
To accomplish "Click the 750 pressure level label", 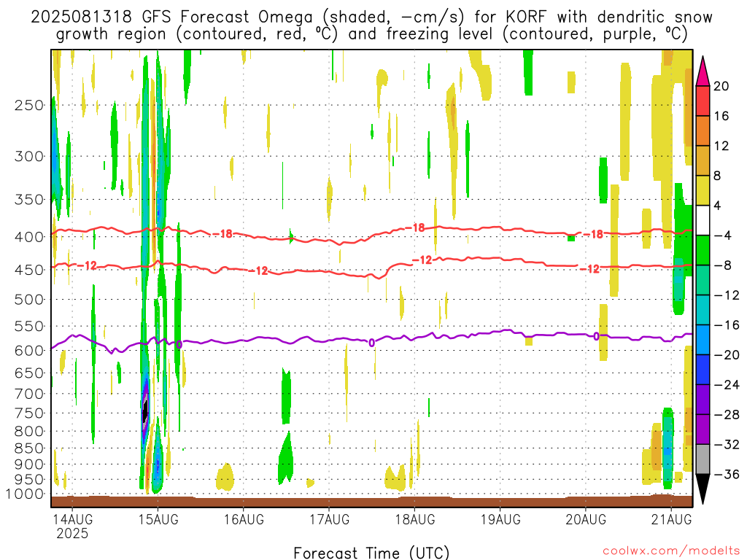I will pos(29,413).
